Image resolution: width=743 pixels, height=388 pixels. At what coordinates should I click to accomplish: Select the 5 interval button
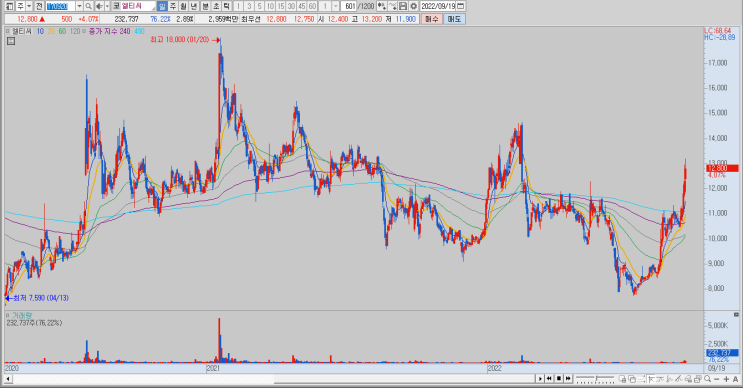259,6
